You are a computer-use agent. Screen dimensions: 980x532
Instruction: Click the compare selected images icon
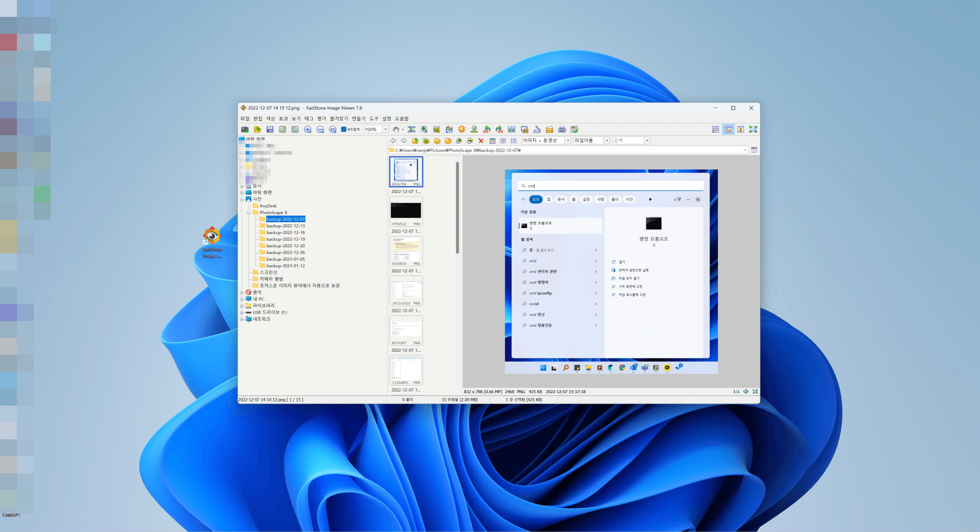512,130
